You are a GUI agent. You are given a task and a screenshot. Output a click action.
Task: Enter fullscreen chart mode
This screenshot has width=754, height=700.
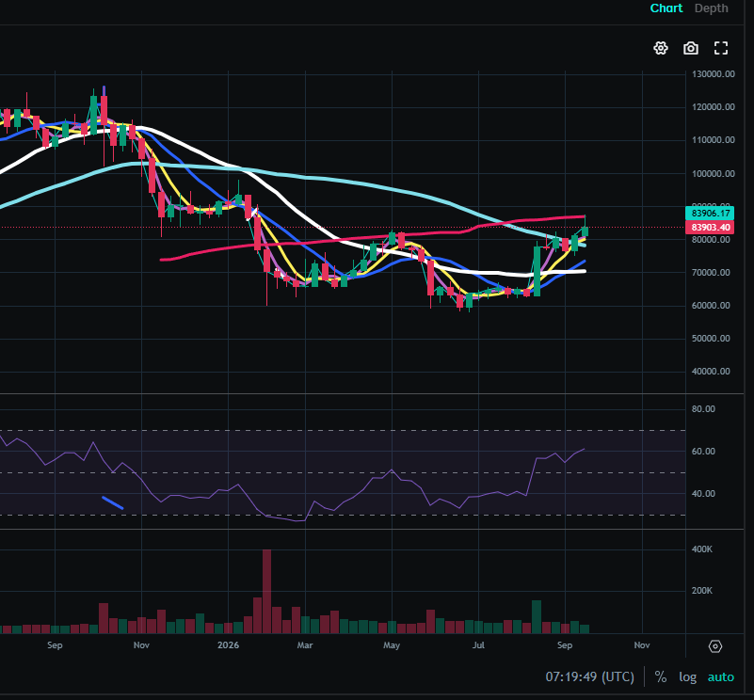tap(721, 48)
